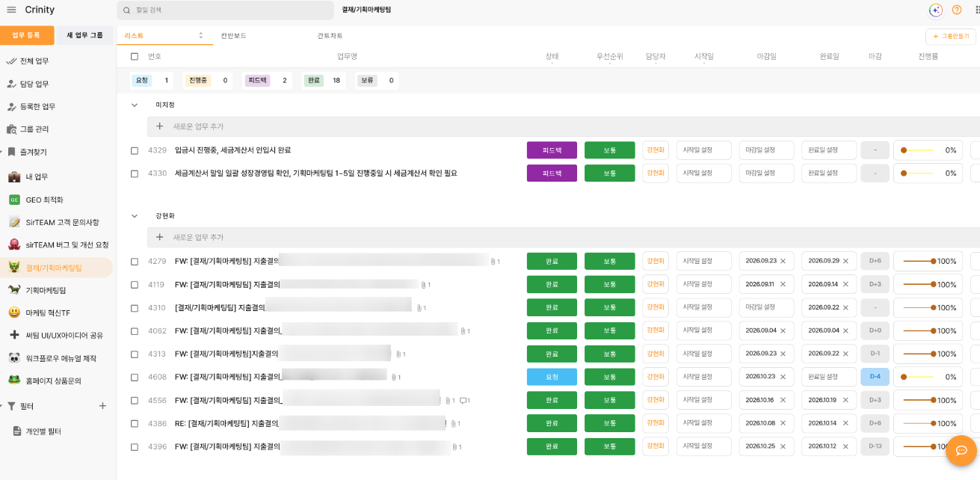Click the 내 업무 briefcase icon
Screen dimensions: 980x480
(x=14, y=176)
